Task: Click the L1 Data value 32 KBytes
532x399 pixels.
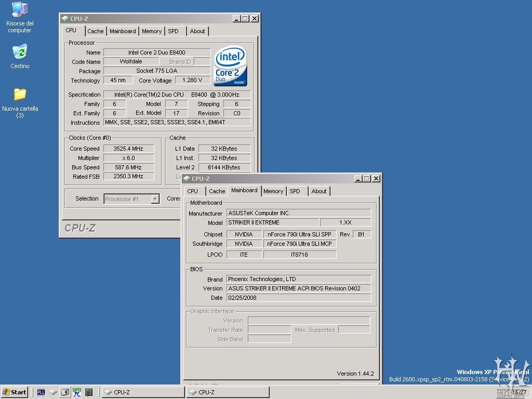Action: click(x=224, y=149)
